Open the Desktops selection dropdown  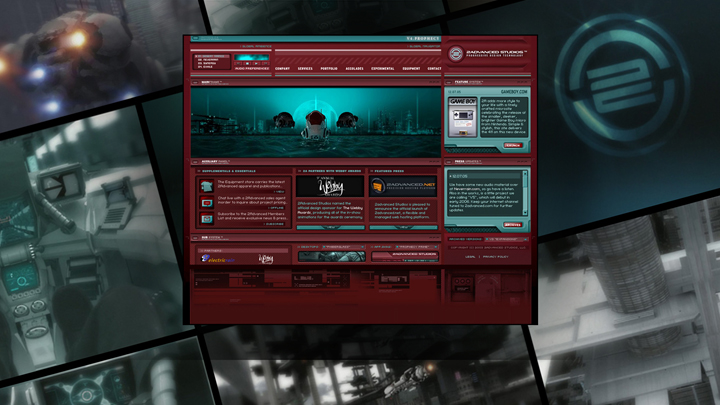click(x=343, y=247)
